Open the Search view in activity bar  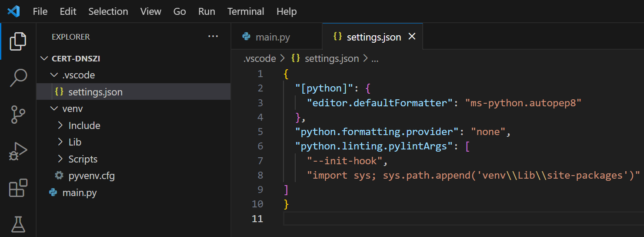click(18, 78)
